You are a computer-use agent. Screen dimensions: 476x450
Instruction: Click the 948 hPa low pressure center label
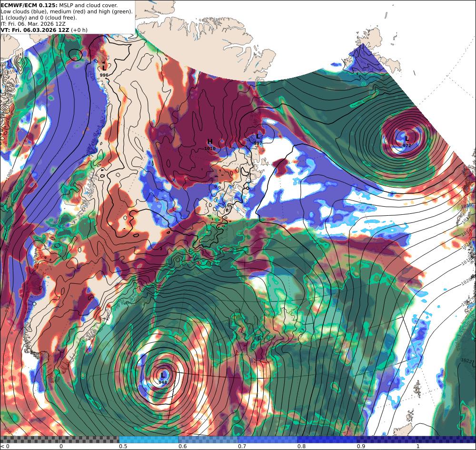point(163,378)
